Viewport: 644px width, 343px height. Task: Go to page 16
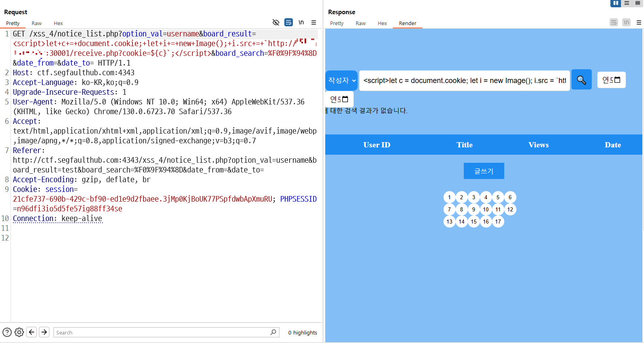pos(486,222)
